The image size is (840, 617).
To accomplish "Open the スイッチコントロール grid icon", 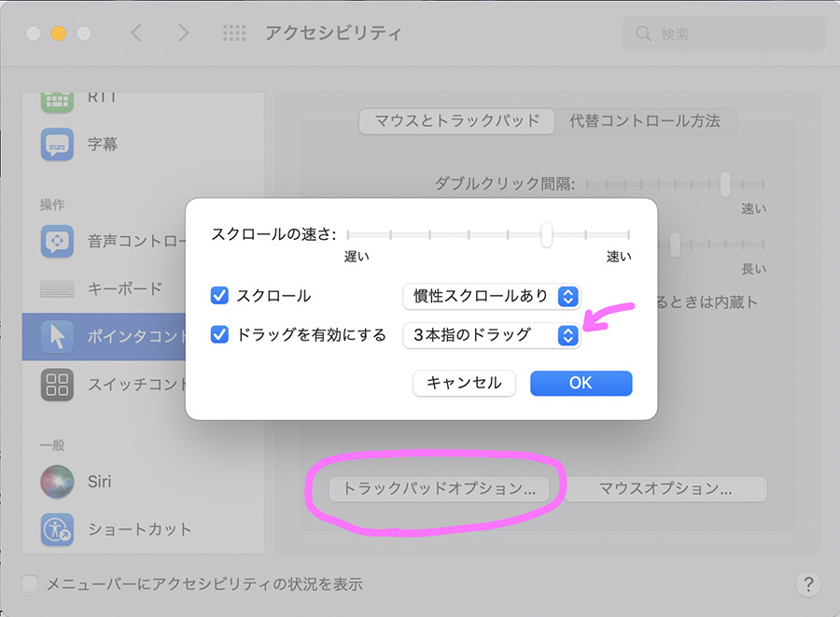I will point(57,385).
